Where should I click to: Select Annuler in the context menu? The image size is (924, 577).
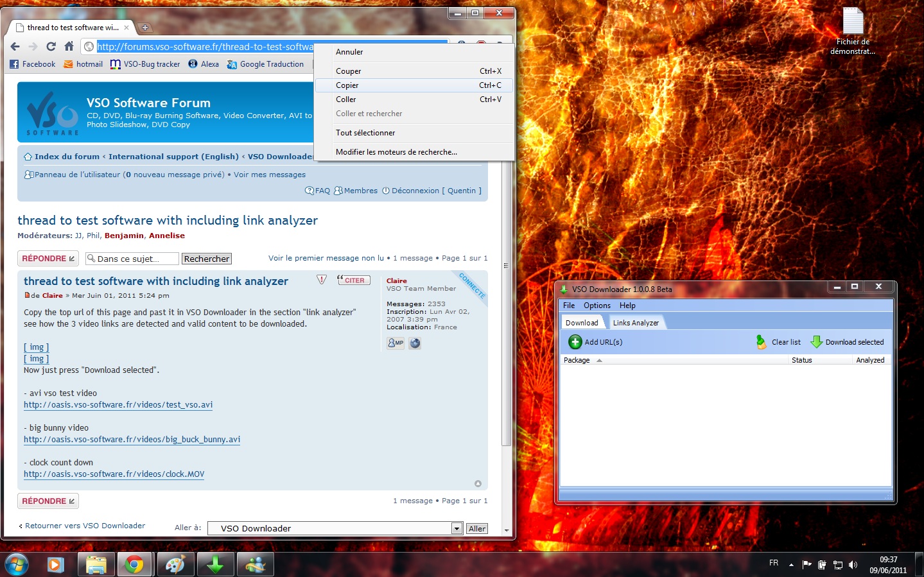[x=414, y=52]
